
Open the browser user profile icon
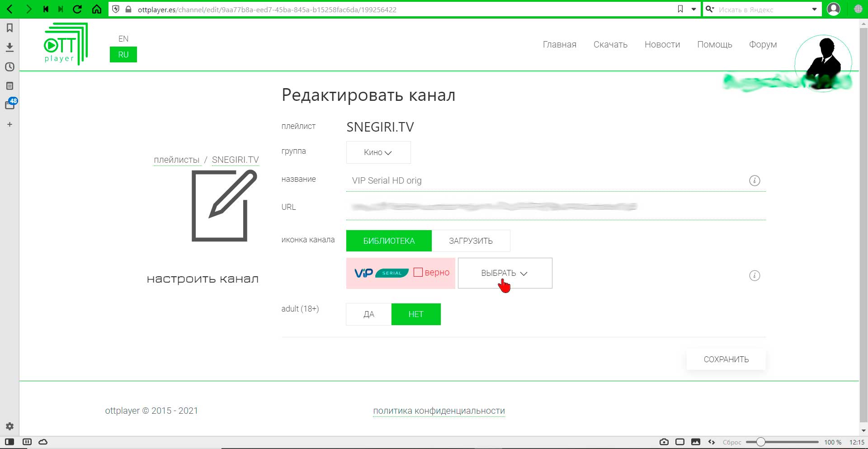[x=834, y=9]
